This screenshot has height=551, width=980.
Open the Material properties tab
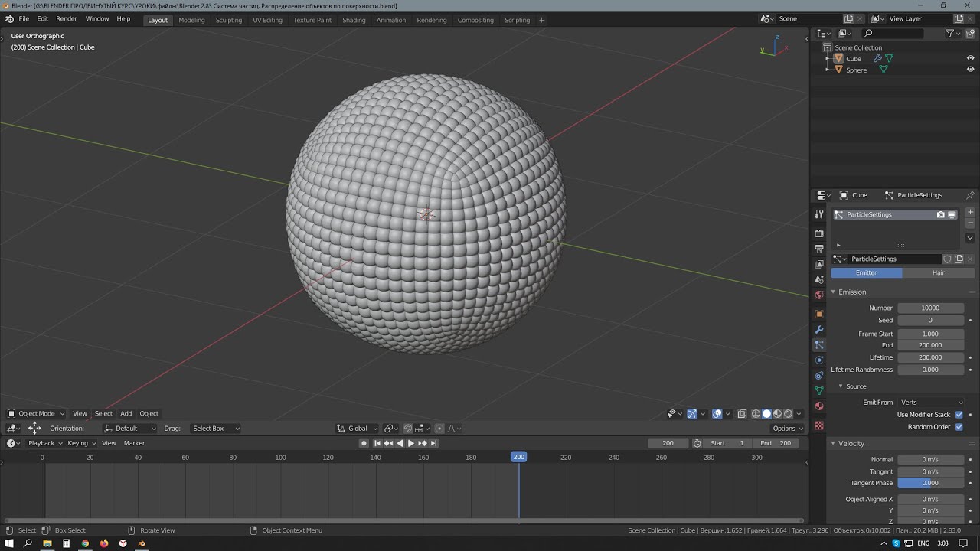tap(819, 406)
